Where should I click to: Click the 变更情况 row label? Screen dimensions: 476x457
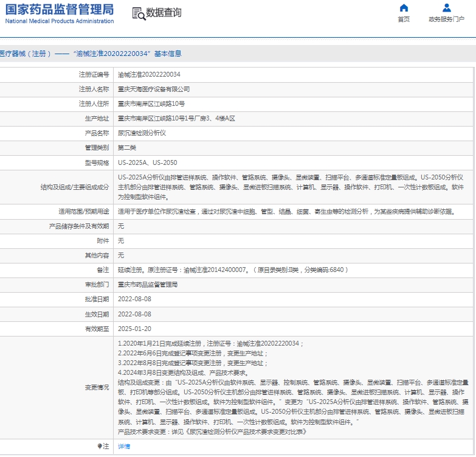97,388
